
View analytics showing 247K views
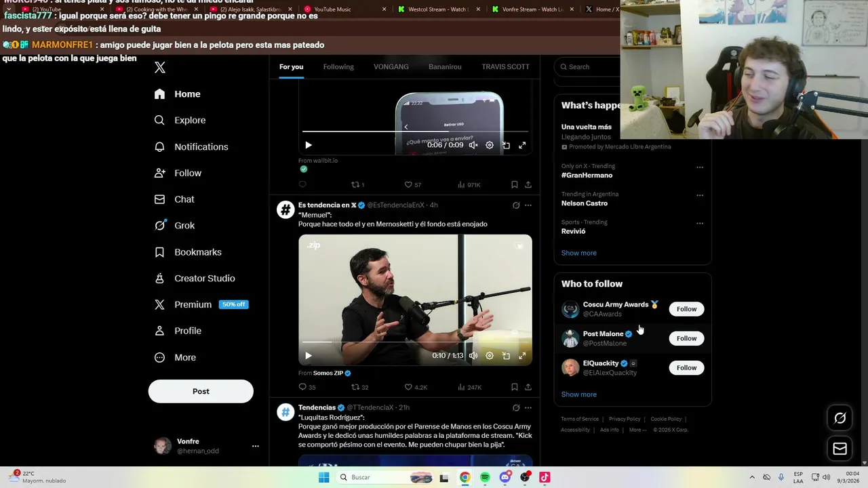(x=469, y=387)
